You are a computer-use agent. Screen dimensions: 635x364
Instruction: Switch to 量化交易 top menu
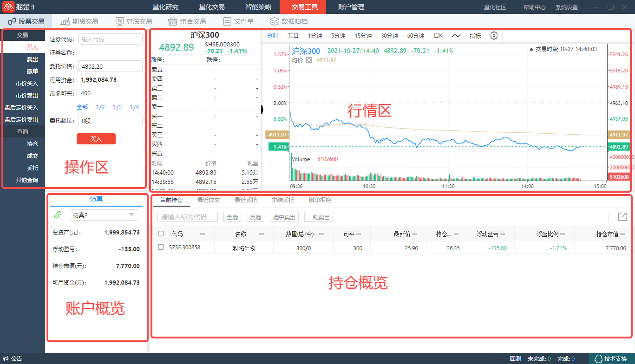pos(212,7)
